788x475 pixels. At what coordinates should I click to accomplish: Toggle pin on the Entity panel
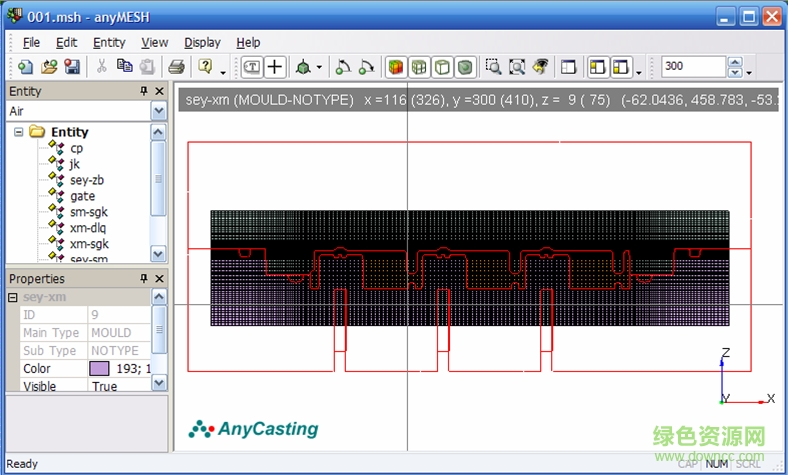pos(143,91)
